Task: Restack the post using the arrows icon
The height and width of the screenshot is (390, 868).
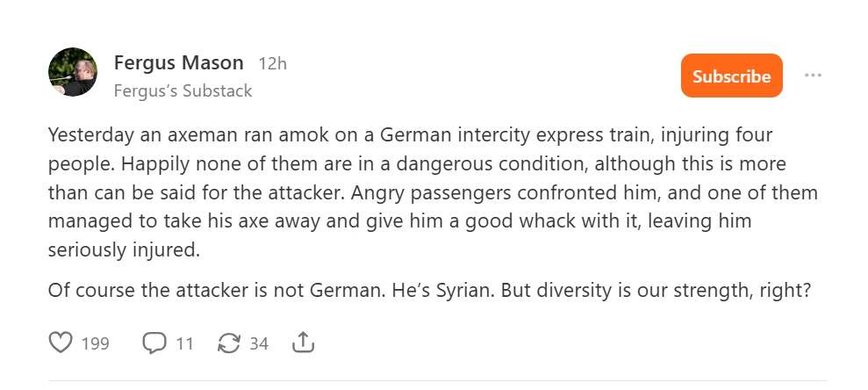Action: click(228, 343)
